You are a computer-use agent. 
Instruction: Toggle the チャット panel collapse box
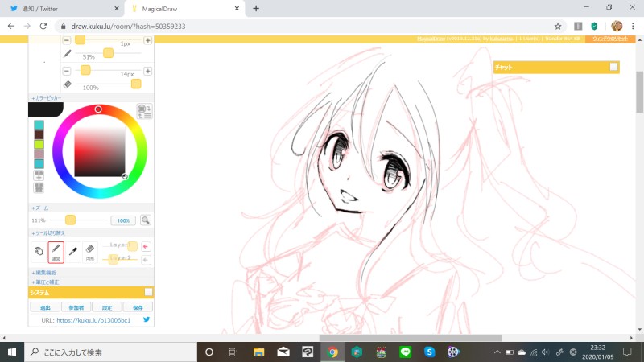point(613,67)
